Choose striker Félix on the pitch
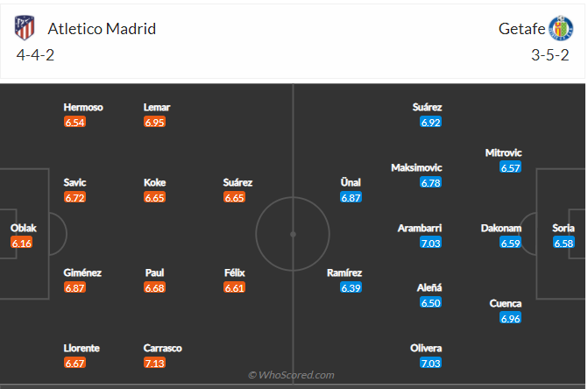Screen dimensions: 588x389 pos(233,272)
